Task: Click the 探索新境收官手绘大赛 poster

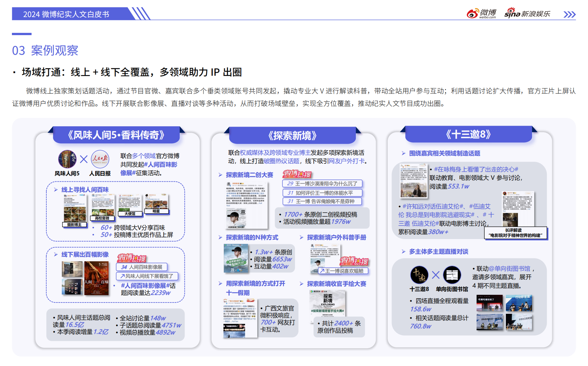Action: [327, 306]
